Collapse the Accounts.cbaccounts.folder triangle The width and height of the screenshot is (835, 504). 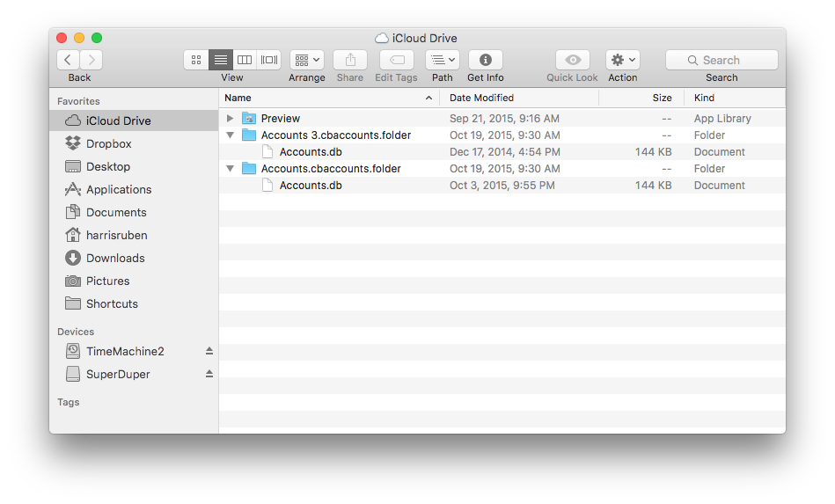point(230,169)
